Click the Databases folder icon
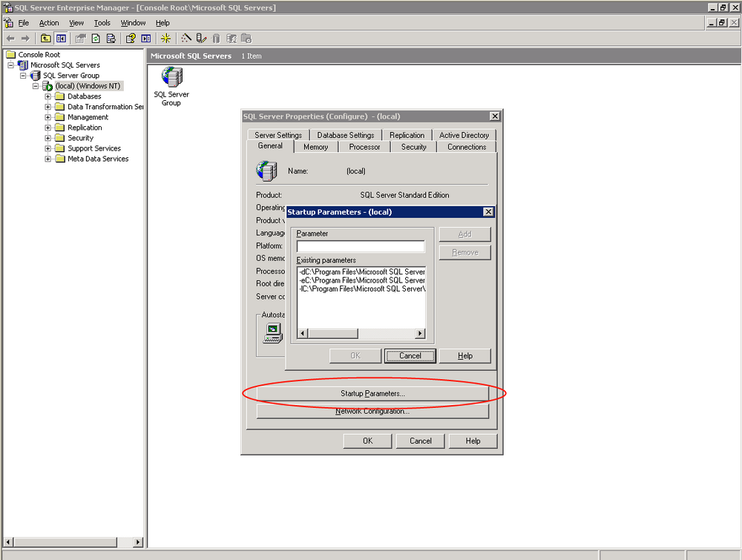Viewport: 742px width, 560px height. 59,96
